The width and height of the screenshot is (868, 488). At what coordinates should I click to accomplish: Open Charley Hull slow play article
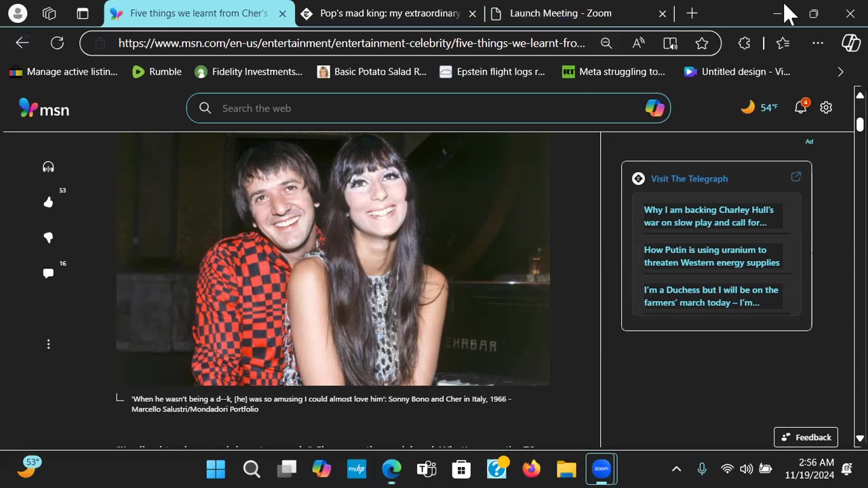point(708,216)
